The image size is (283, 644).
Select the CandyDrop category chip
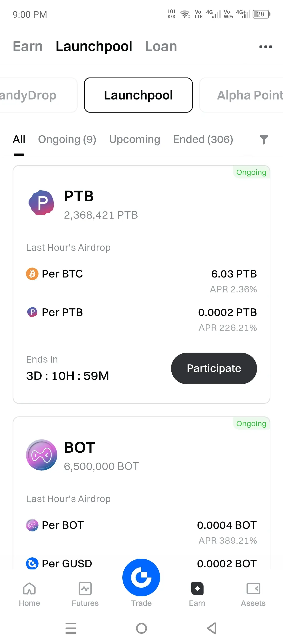click(39, 95)
